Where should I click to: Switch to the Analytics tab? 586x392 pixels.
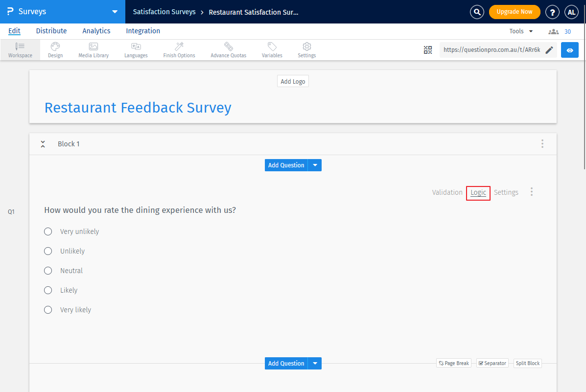tap(96, 31)
